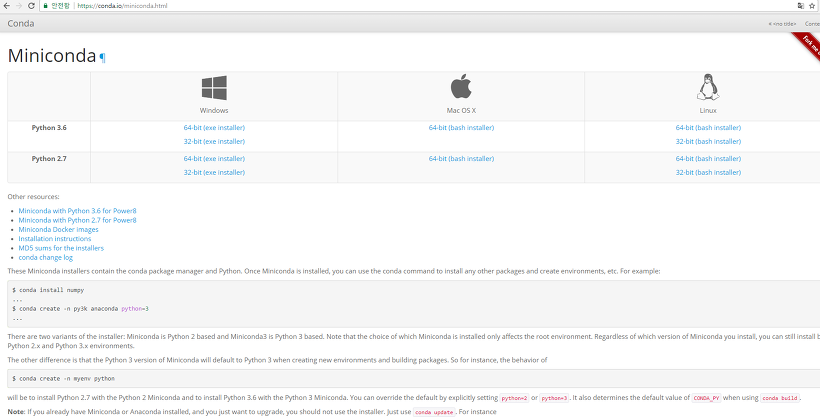
Task: Open MD5 sums for the installers link
Action: click(61, 248)
